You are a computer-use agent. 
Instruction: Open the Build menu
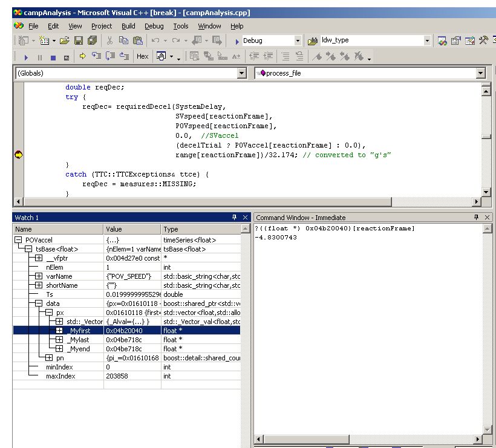click(x=128, y=26)
